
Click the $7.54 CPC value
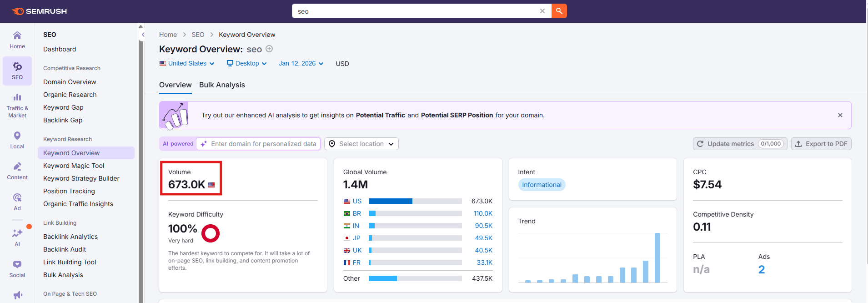click(x=707, y=185)
